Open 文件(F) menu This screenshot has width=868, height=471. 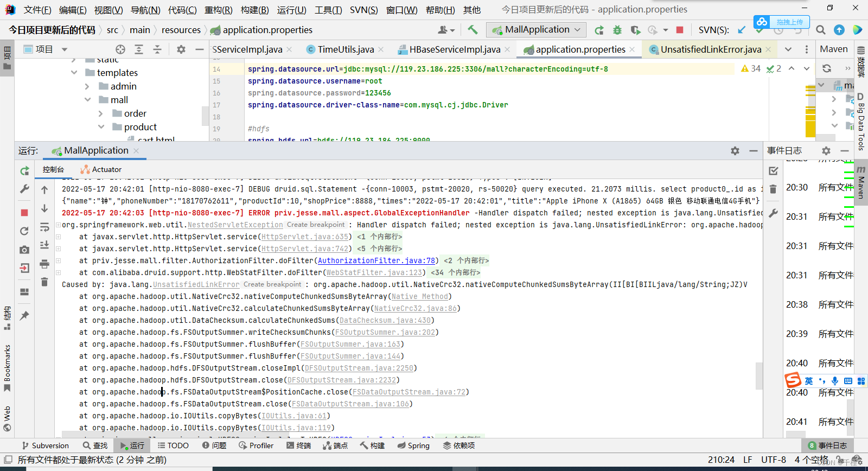(37, 10)
